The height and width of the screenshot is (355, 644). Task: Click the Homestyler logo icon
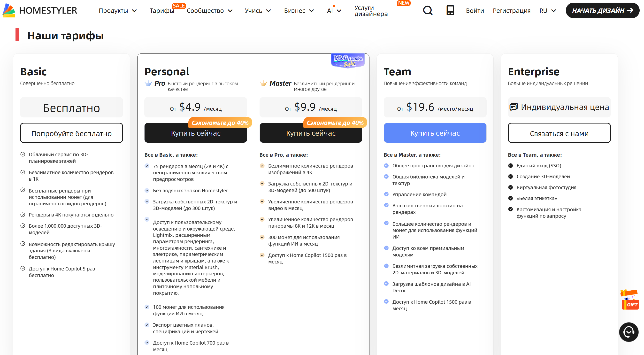tap(9, 10)
